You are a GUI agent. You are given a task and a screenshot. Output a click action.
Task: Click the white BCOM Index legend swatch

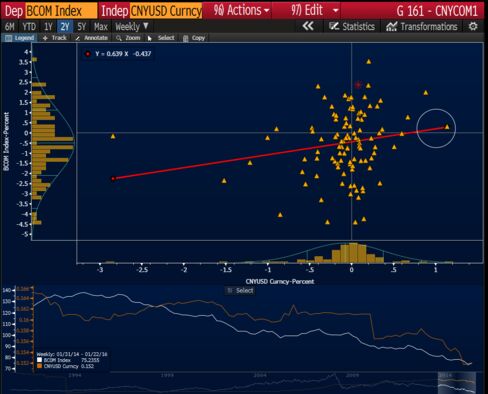point(39,360)
